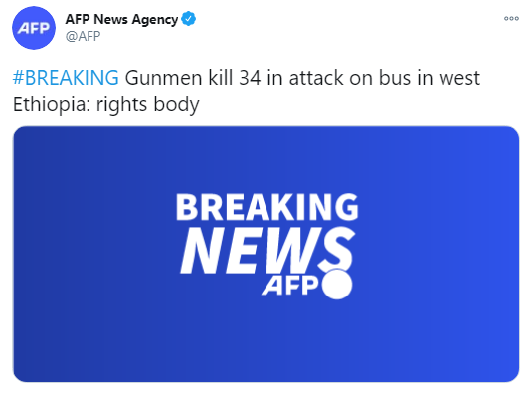Click the white AFP logo in image
The height and width of the screenshot is (395, 532).
pos(290,286)
